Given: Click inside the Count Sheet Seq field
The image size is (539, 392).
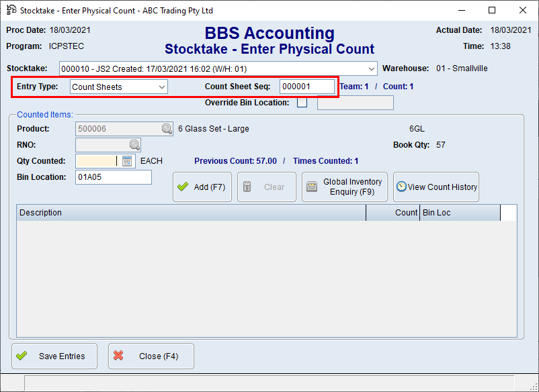Looking at the screenshot, I should tap(306, 87).
